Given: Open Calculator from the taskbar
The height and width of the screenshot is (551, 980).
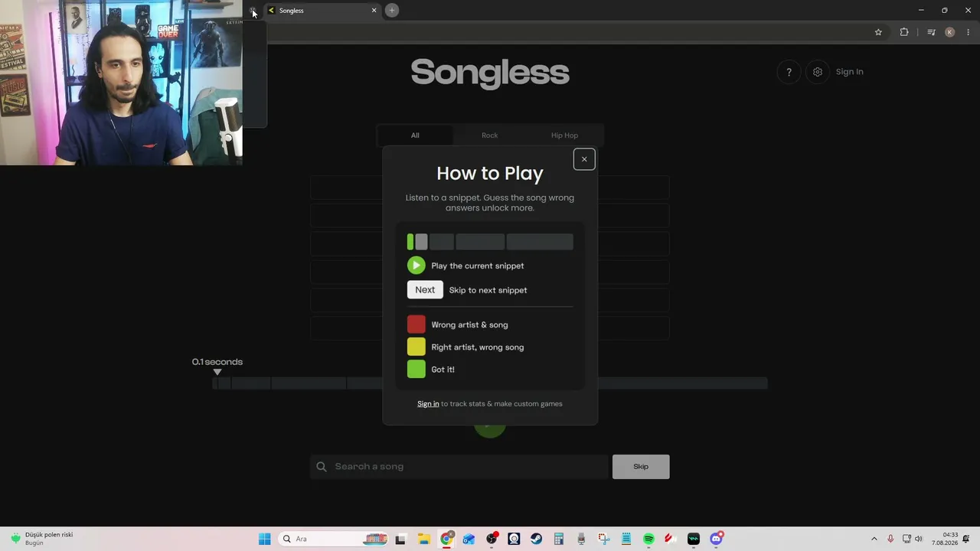Looking at the screenshot, I should (559, 539).
